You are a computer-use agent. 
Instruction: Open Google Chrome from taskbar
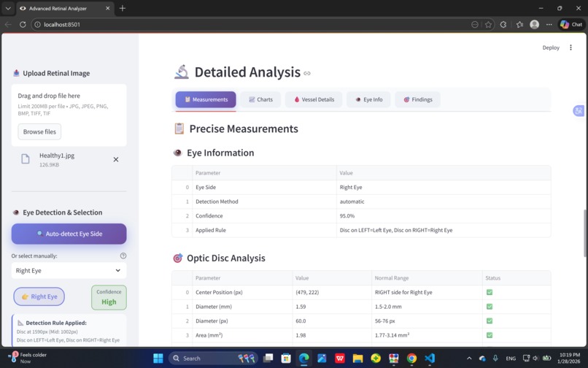coord(411,359)
